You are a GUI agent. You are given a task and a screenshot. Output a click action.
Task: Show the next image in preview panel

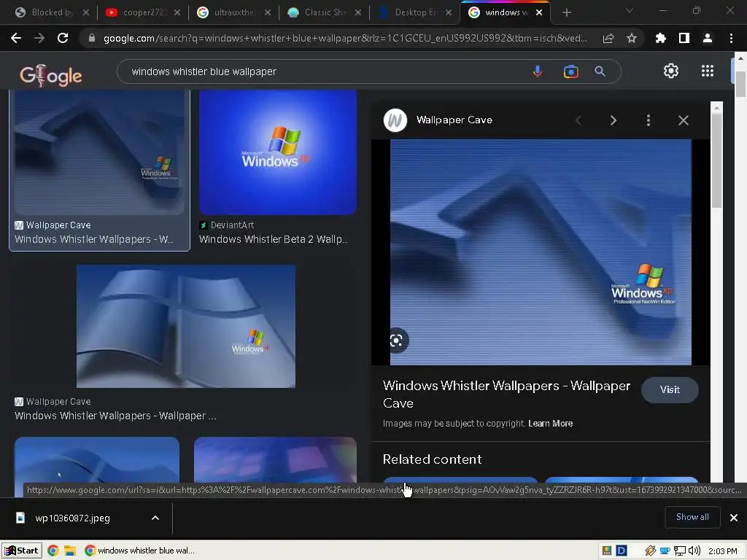tap(613, 120)
